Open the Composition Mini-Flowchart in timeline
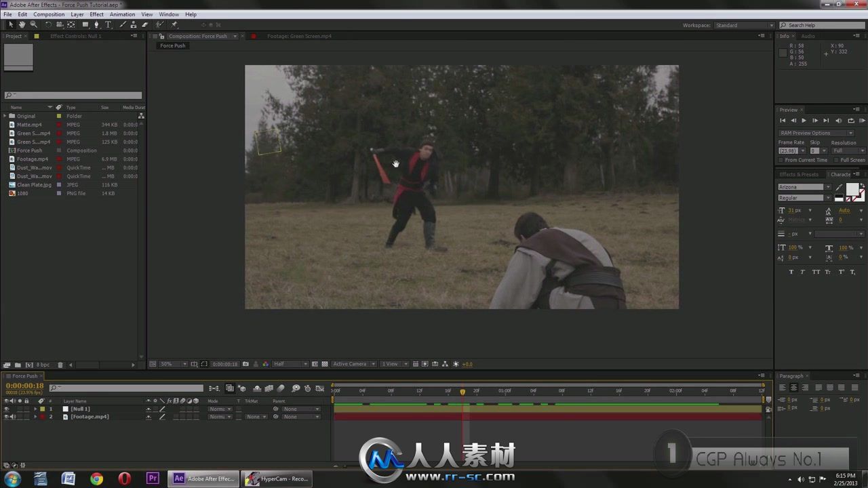Viewport: 868px width, 488px height. click(x=214, y=388)
